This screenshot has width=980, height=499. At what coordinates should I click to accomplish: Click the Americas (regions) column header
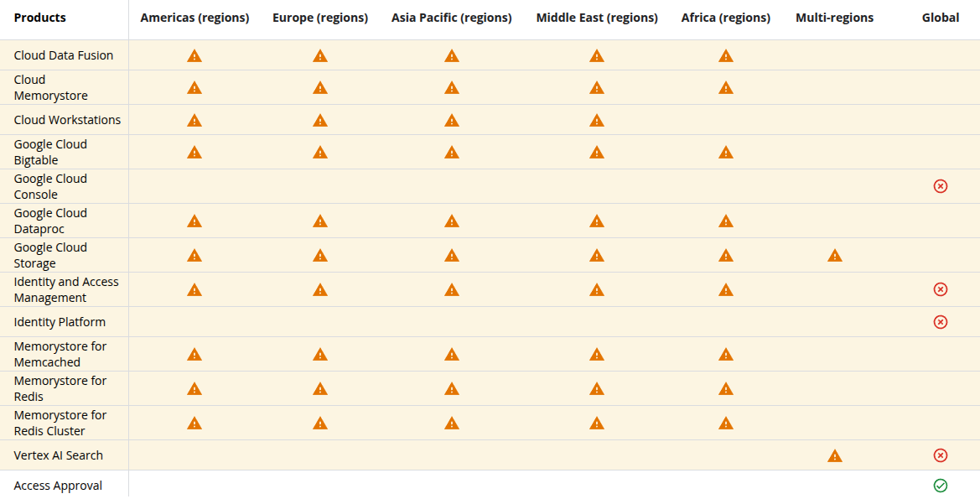pos(194,18)
